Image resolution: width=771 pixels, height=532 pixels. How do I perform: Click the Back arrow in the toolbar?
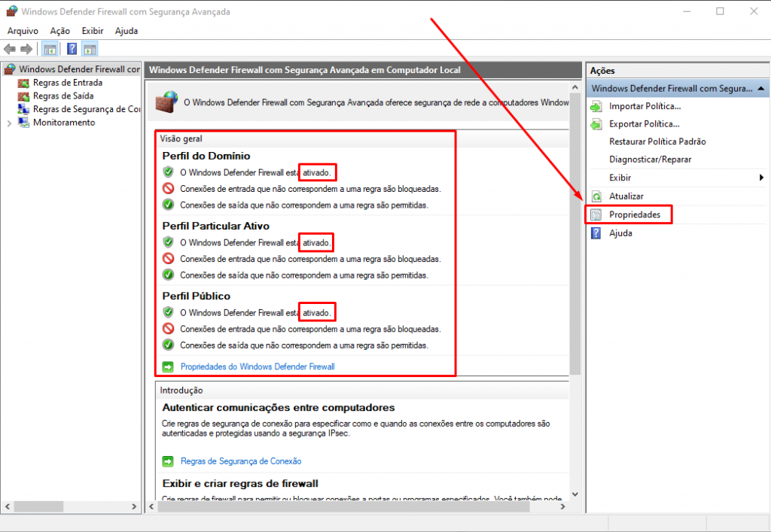click(10, 49)
